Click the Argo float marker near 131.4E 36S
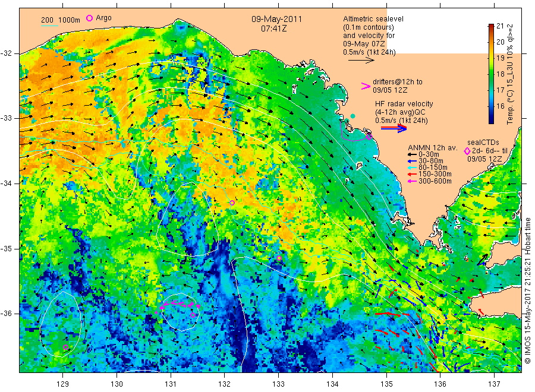 [x=193, y=315]
